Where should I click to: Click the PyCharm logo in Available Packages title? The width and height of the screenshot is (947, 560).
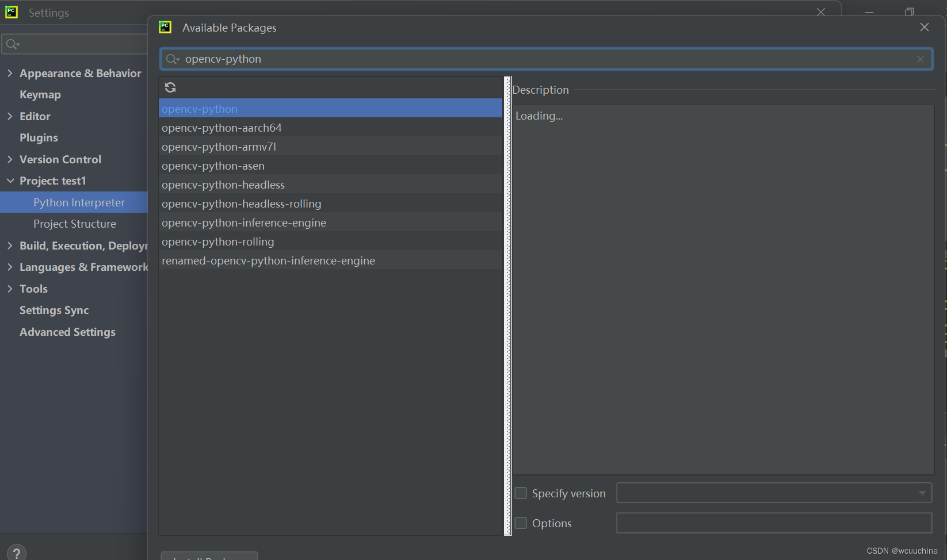click(165, 27)
